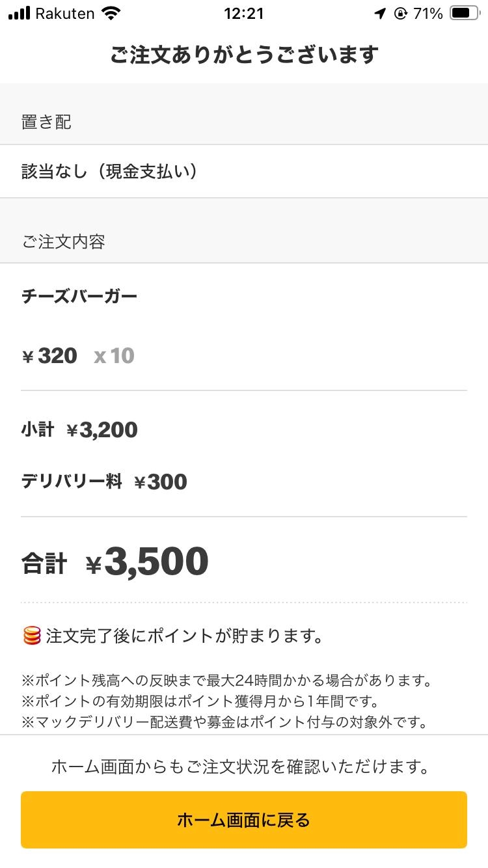Viewport: 488px width, 868px height.
Task: Tap the デリバリー料 ¥300 line
Action: click(x=104, y=481)
